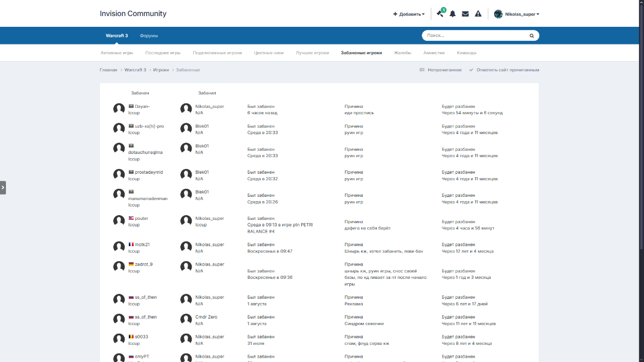Viewport: 644px width, 362px height.
Task: Click the warning triangle reports icon
Action: click(x=478, y=14)
